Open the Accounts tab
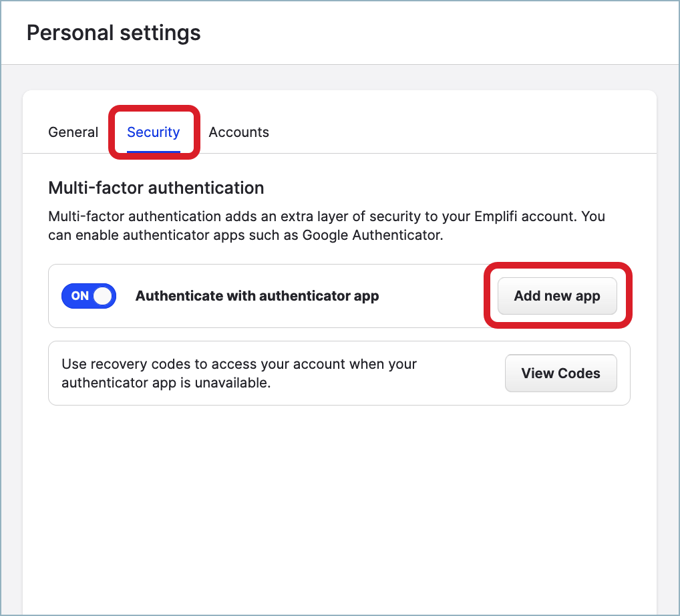 point(238,132)
